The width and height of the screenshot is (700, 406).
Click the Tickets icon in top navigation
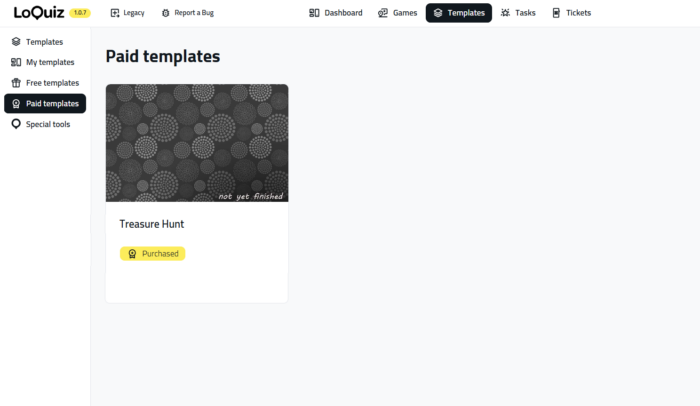pyautogui.click(x=556, y=13)
